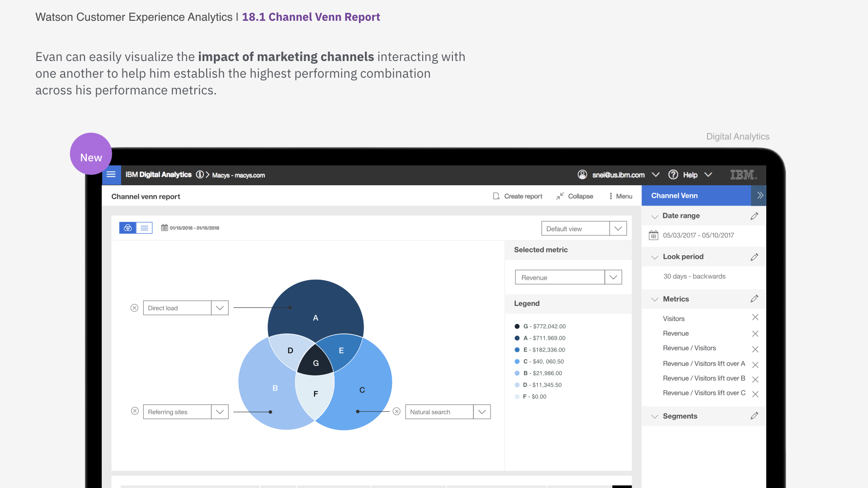Switch to list table view
This screenshot has height=488, width=868.
(144, 228)
